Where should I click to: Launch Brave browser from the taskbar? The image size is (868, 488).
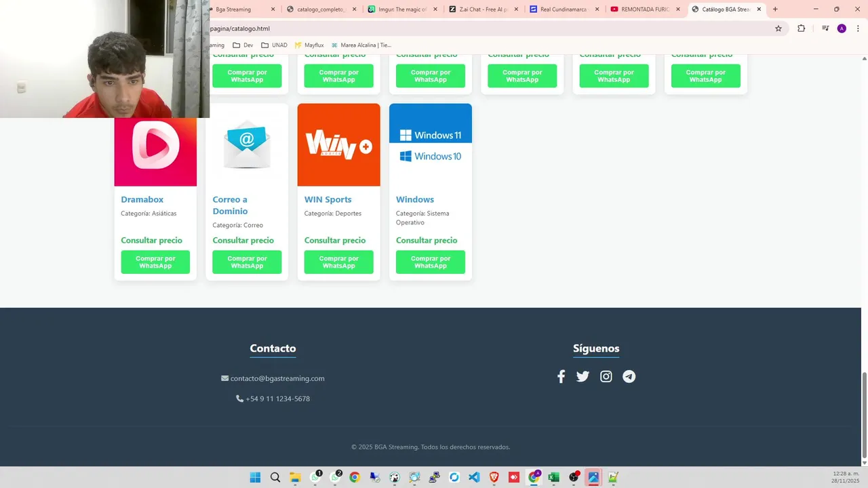[x=494, y=477]
